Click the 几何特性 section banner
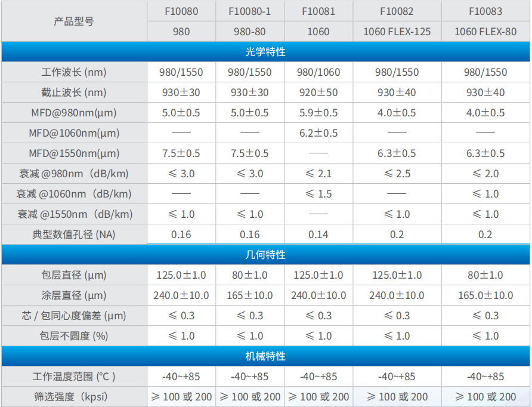The height and width of the screenshot is (407, 532). (266, 254)
